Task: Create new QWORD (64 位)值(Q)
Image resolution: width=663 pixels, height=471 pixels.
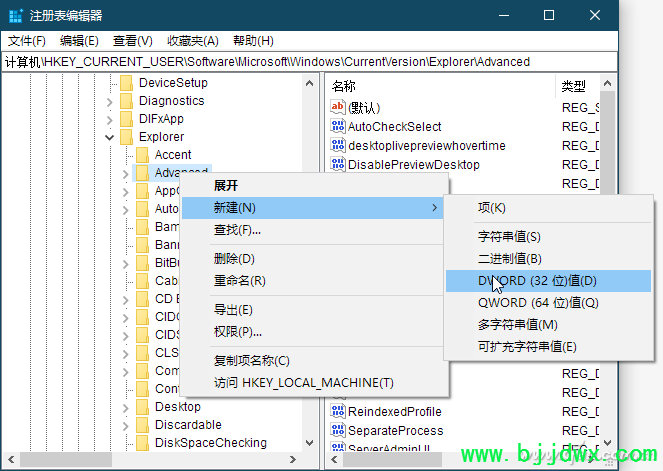Action: 548,303
